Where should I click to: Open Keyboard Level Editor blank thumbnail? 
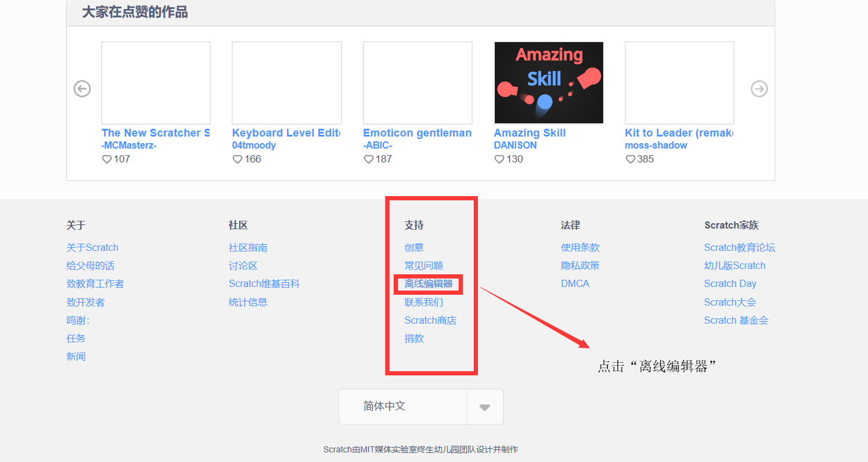287,83
